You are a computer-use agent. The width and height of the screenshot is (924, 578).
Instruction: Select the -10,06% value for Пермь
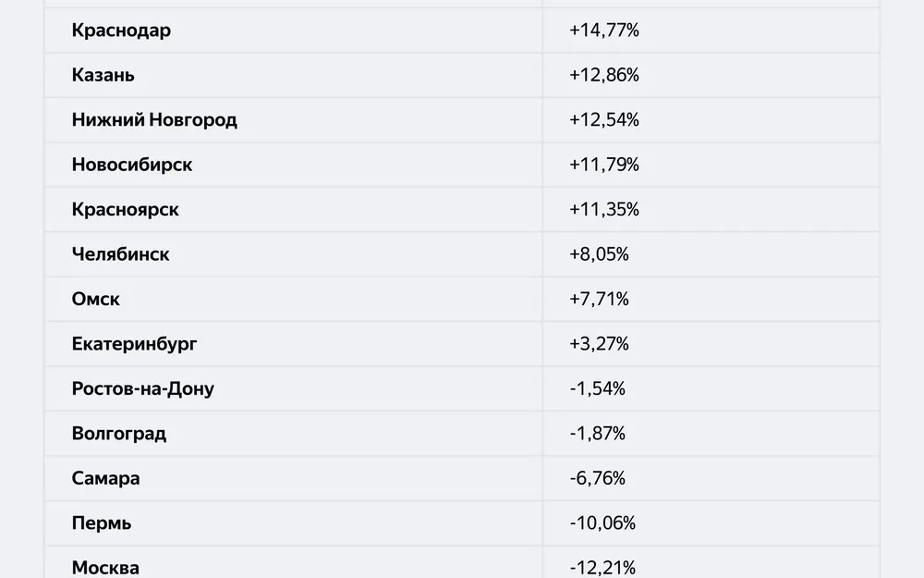click(x=602, y=523)
